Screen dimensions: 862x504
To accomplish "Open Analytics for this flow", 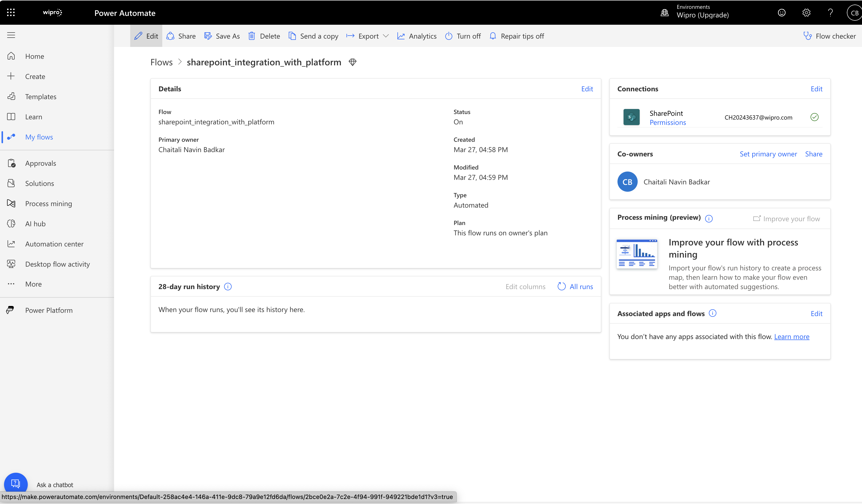I will click(417, 36).
